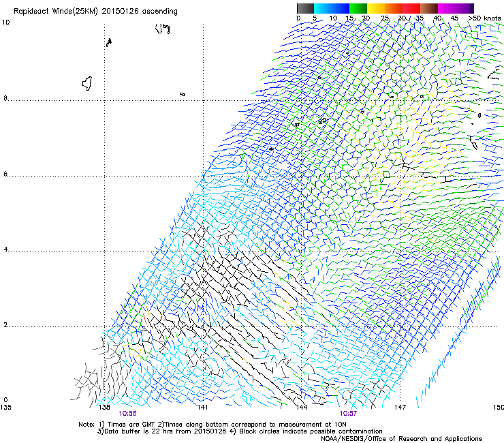Click the '>50 knots' legend label

[x=484, y=18]
